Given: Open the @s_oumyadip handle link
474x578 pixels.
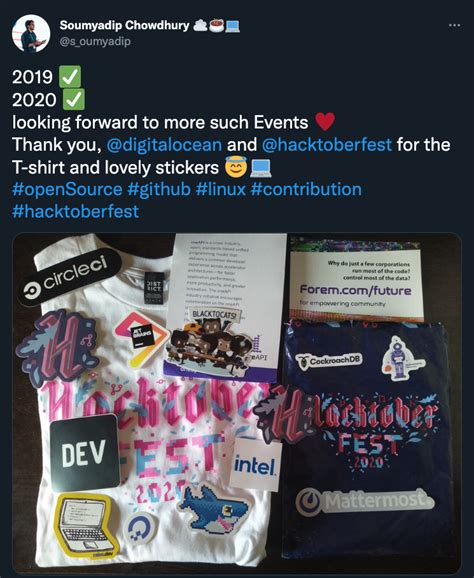Looking at the screenshot, I should coord(95,41).
